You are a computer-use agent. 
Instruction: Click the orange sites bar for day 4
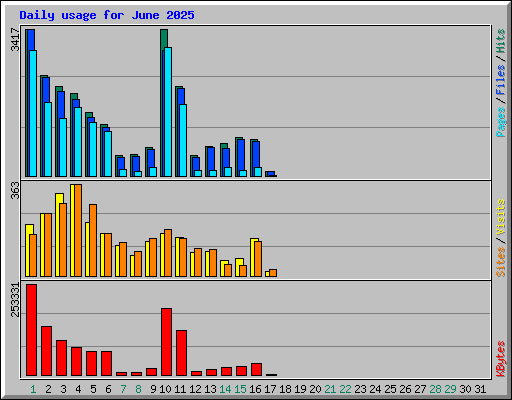coord(78,230)
